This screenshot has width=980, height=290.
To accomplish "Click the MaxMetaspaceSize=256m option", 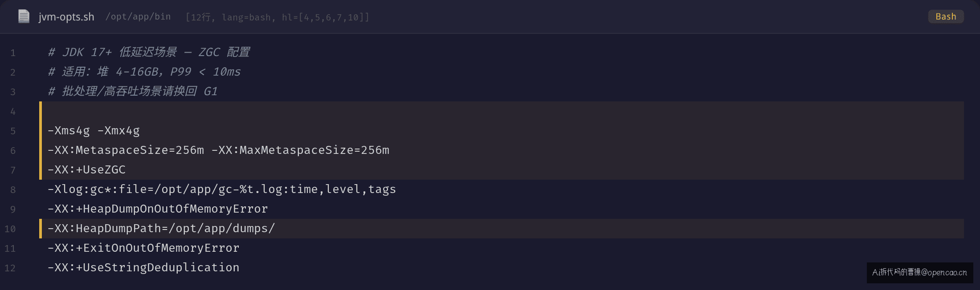I will click(x=300, y=150).
